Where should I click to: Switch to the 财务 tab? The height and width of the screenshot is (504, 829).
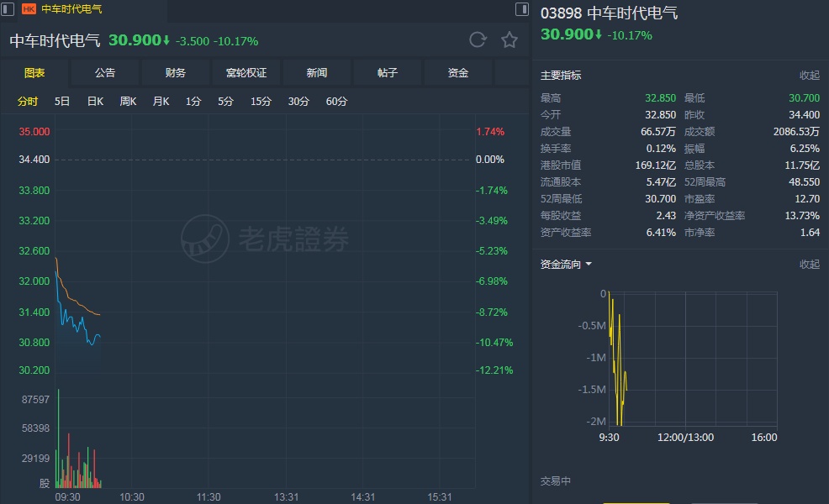pos(176,73)
